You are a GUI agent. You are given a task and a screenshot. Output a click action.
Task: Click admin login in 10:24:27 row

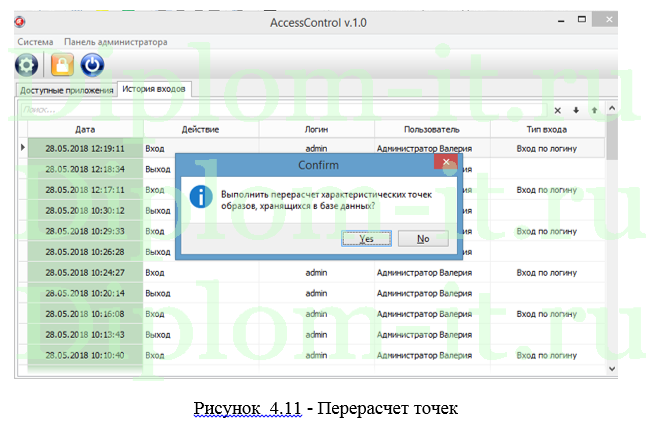(316, 272)
